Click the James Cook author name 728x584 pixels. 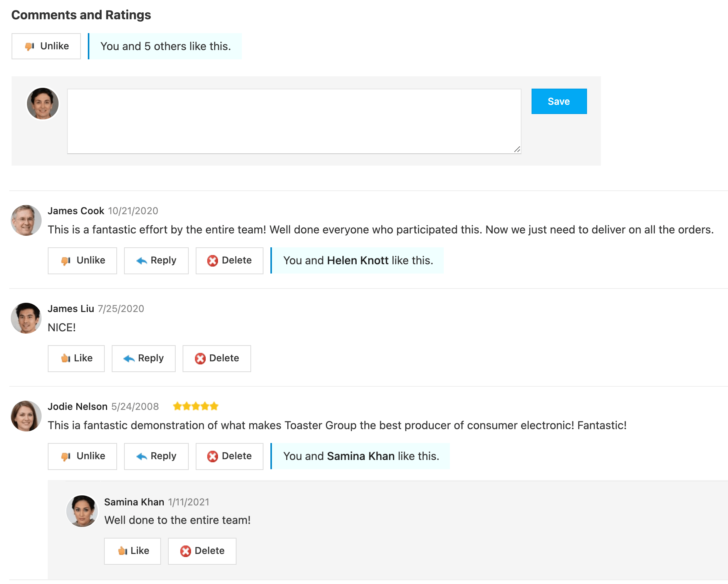[76, 211]
